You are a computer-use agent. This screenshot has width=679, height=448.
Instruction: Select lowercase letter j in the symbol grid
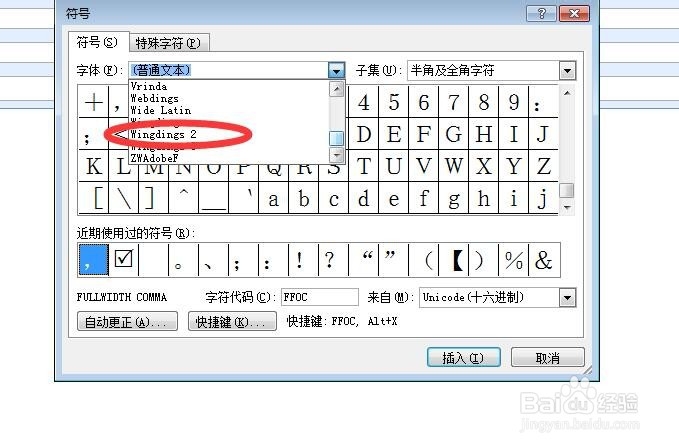[543, 198]
